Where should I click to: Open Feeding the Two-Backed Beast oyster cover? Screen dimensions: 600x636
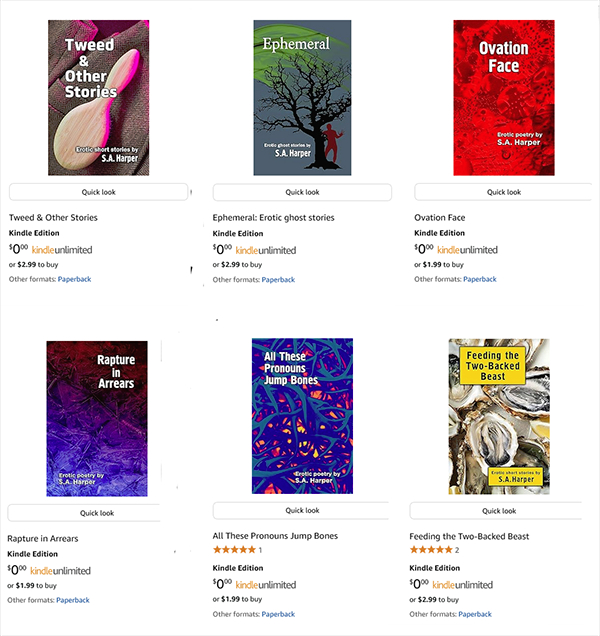point(499,416)
